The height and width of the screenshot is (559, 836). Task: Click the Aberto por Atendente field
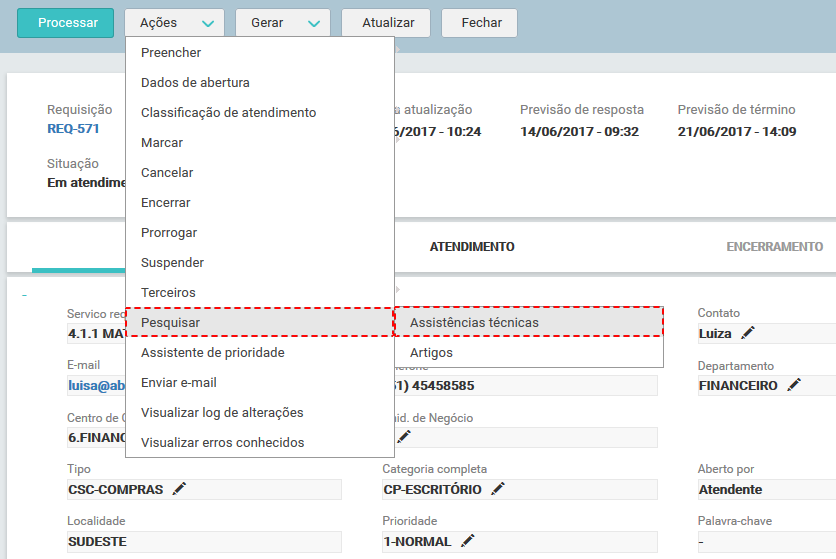tap(767, 490)
